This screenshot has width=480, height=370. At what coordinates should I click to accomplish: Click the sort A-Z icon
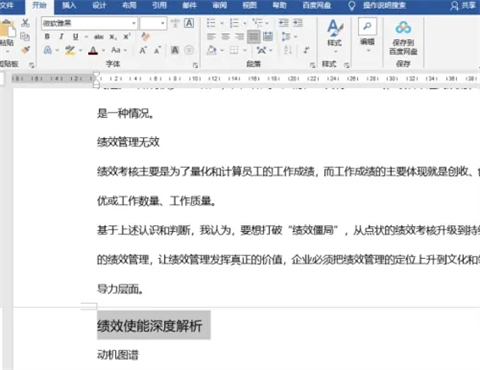(288, 50)
